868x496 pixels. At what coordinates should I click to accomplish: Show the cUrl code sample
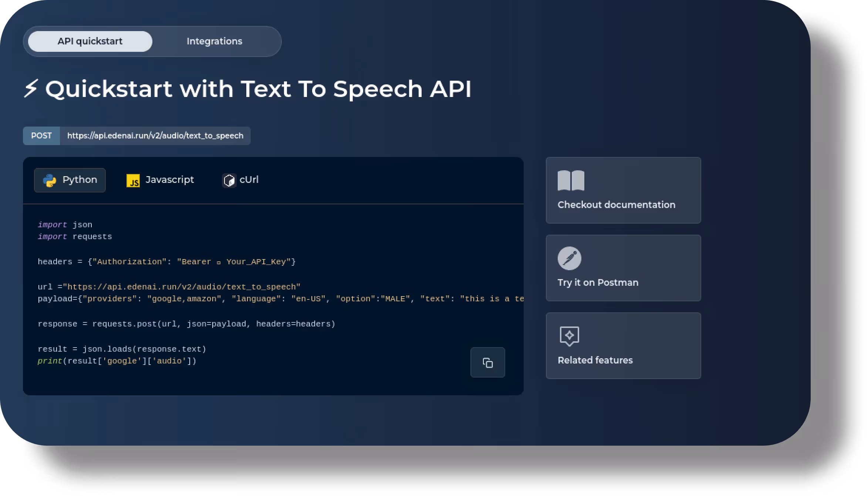click(249, 180)
